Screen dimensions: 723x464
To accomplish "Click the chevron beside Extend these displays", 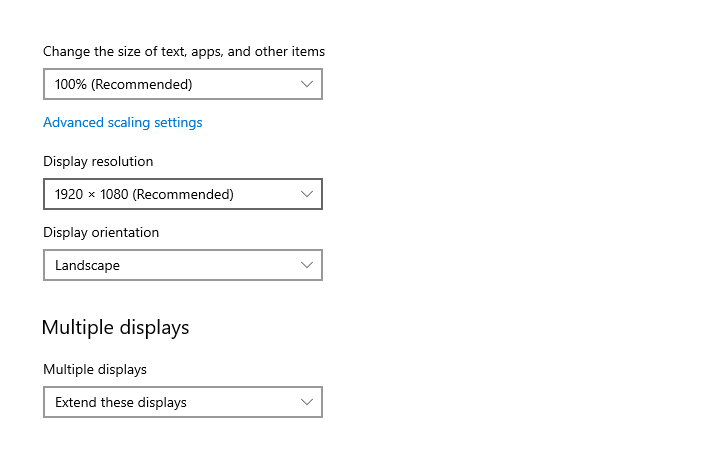I will 307,402.
